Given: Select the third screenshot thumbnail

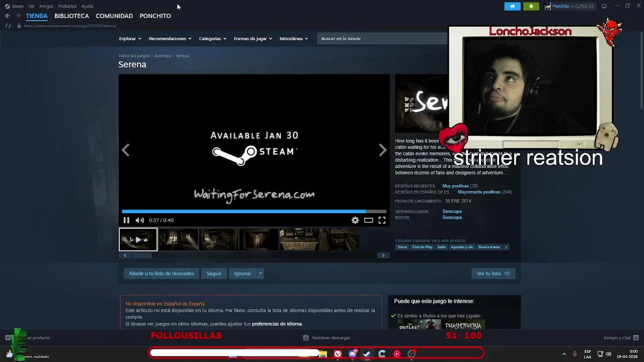Looking at the screenshot, I should pos(218,239).
